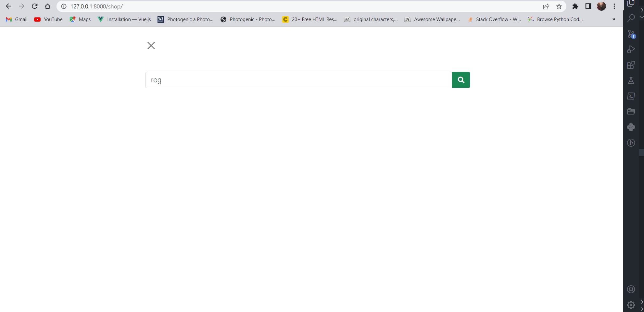Image resolution: width=644 pixels, height=312 pixels.
Task: Open the folder icon in VS Code sidebar
Action: [631, 112]
